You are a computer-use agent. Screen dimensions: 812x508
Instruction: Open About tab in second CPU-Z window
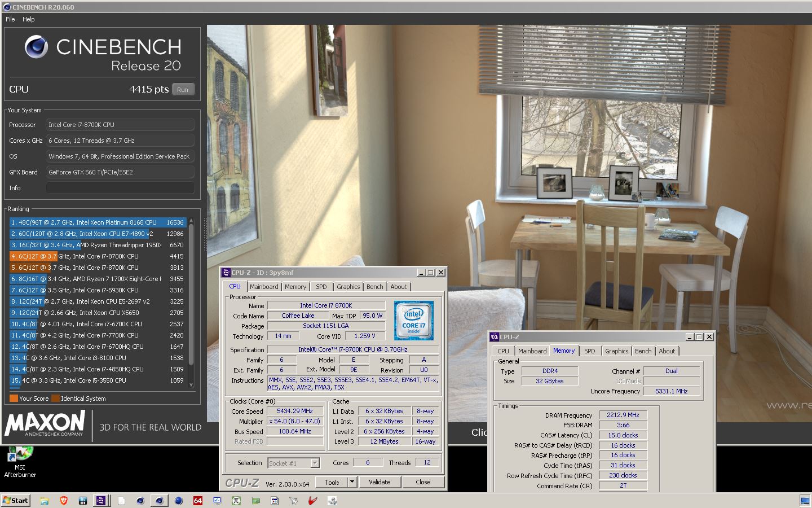(x=667, y=351)
